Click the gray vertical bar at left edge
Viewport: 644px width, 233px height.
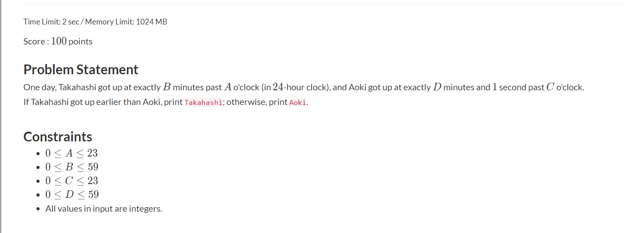1,116
